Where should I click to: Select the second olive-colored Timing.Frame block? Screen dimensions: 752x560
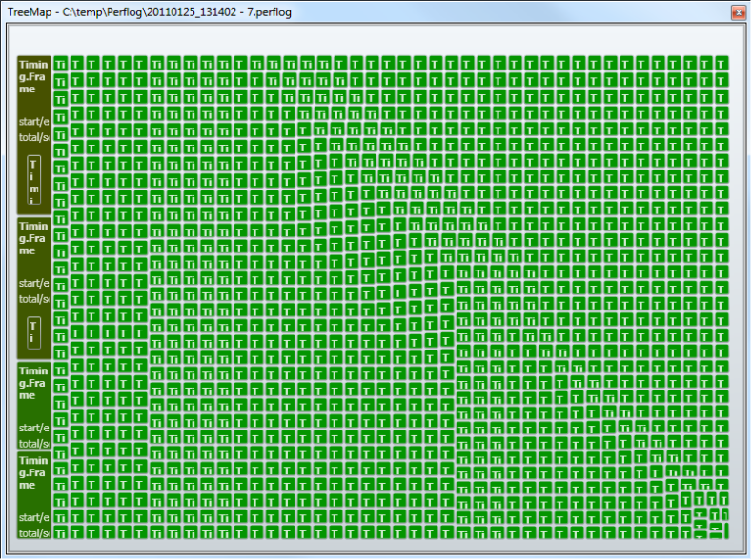[33, 289]
